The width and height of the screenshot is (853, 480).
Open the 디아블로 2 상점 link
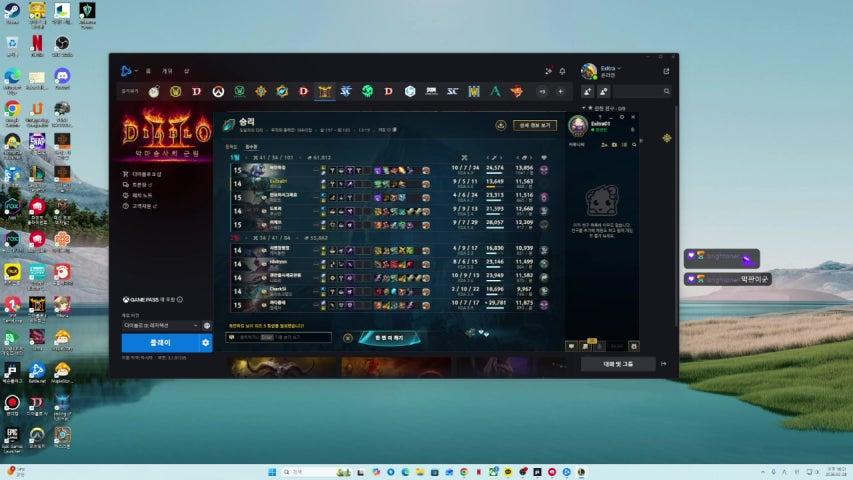(143, 174)
